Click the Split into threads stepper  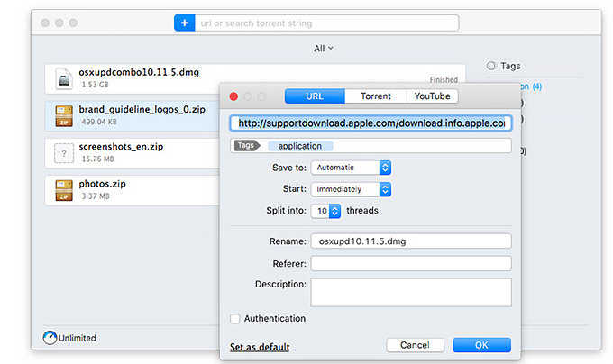pos(334,211)
